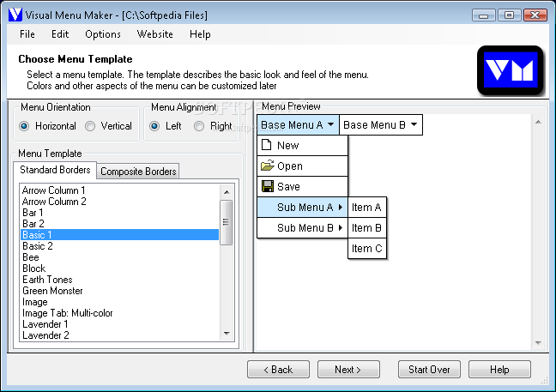556x392 pixels.
Task: Select the Arrow Column 2 template
Action: [x=120, y=202]
